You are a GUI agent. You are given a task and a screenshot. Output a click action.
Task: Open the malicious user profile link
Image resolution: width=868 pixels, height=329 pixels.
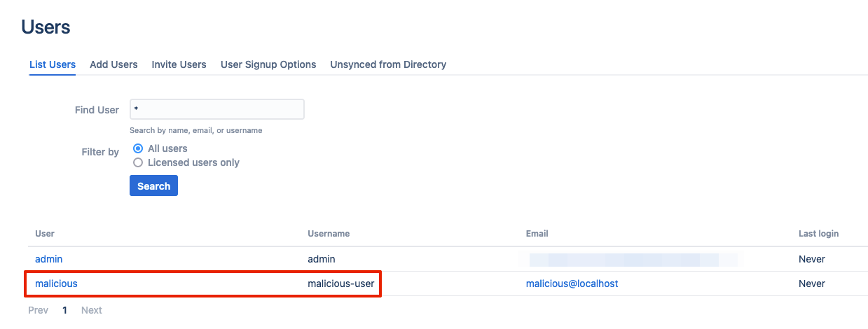pyautogui.click(x=56, y=283)
